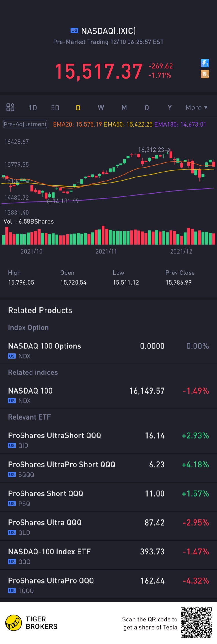
Task: Click the EMA20 indicator label
Action: (x=77, y=124)
